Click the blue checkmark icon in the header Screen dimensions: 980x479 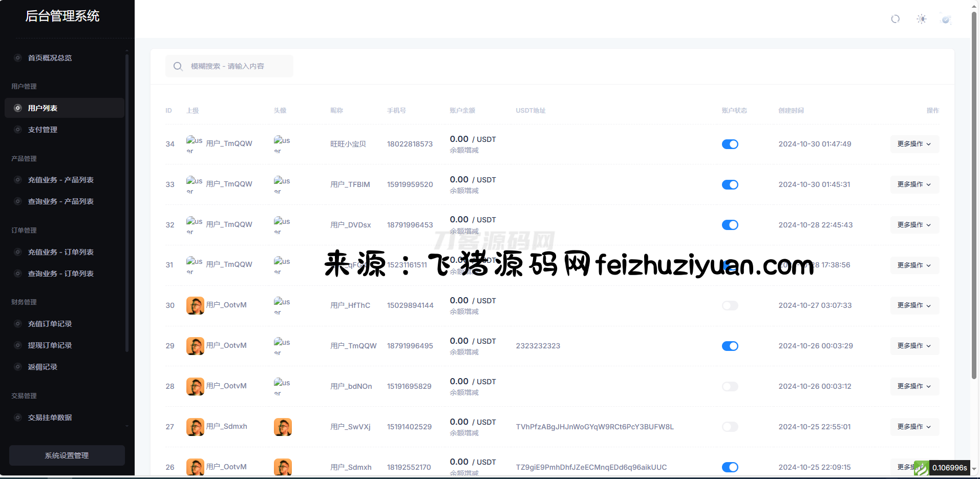pos(946,19)
